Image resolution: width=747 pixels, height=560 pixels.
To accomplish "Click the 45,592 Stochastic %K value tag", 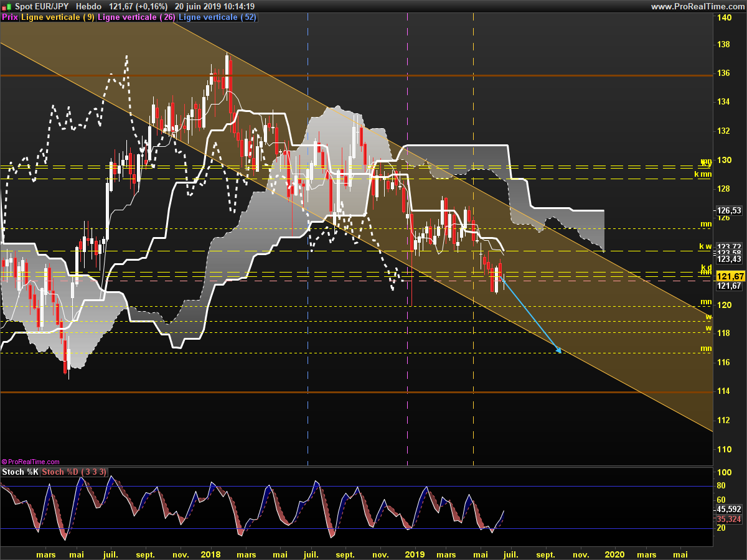I will click(730, 508).
